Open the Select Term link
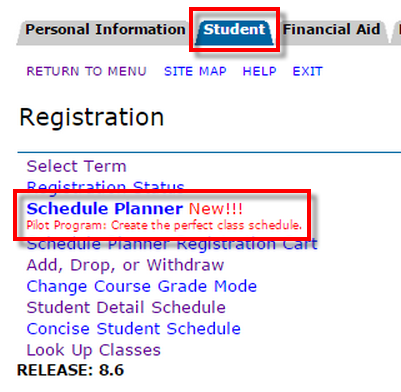This screenshot has height=392, width=401. (x=77, y=166)
